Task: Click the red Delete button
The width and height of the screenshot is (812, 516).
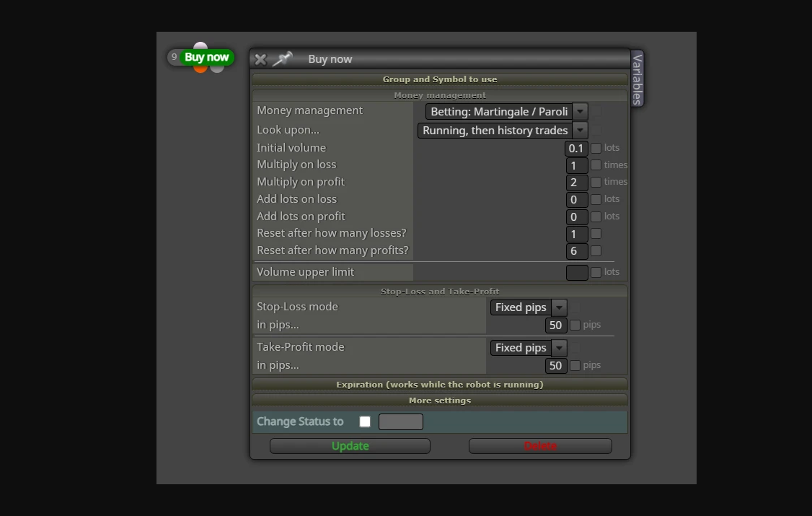Action: pyautogui.click(x=540, y=446)
